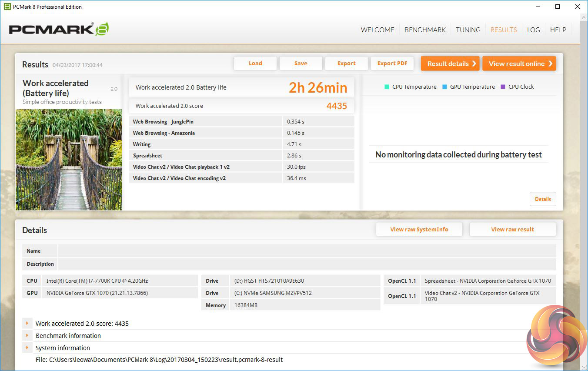The width and height of the screenshot is (588, 371).
Task: Click the CPU Temperature legend swatch
Action: coord(387,87)
